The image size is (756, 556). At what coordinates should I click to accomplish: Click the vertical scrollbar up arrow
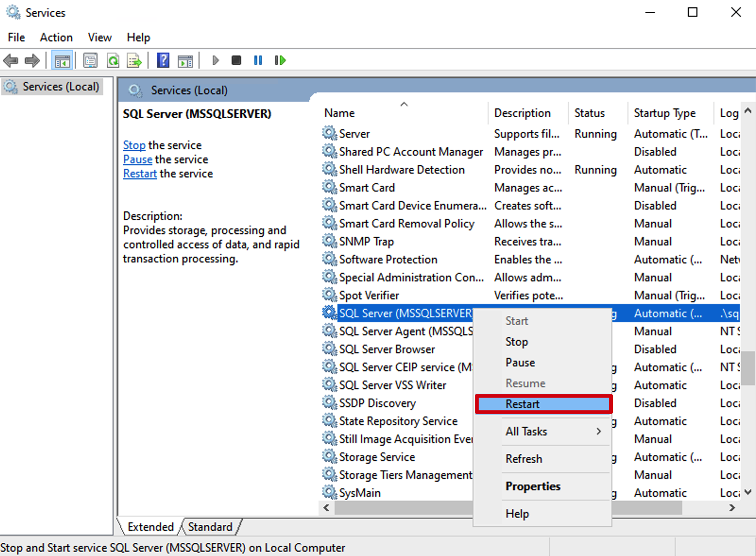click(748, 111)
